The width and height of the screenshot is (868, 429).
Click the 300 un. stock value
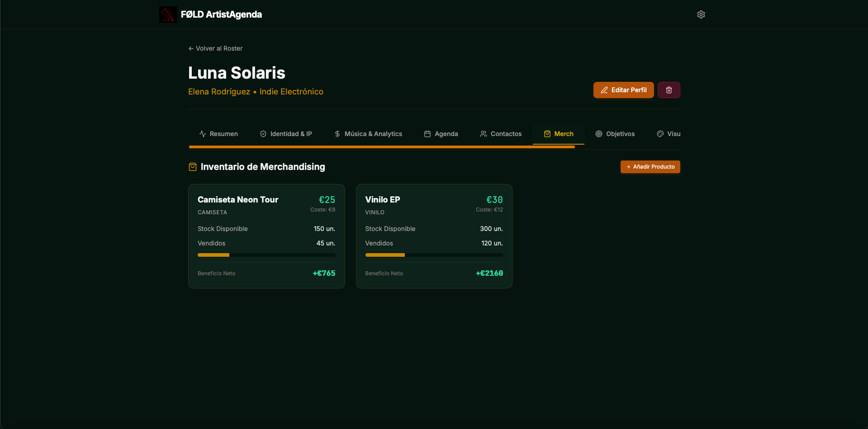pos(491,229)
